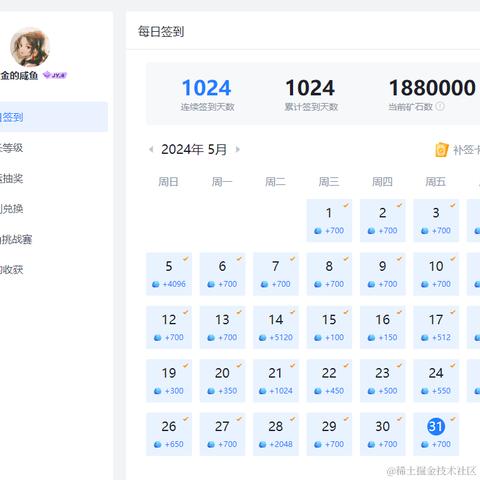The width and height of the screenshot is (480, 480).
Task: Select calendar day 3
Action: pyautogui.click(x=436, y=220)
